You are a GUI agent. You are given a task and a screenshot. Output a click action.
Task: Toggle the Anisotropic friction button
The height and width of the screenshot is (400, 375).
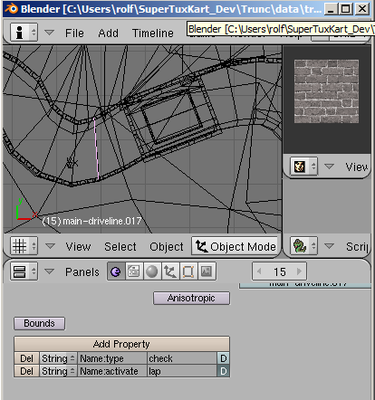(x=191, y=298)
